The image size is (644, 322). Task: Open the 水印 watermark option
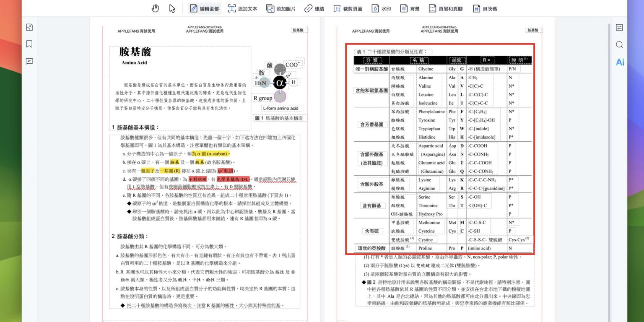tap(381, 8)
